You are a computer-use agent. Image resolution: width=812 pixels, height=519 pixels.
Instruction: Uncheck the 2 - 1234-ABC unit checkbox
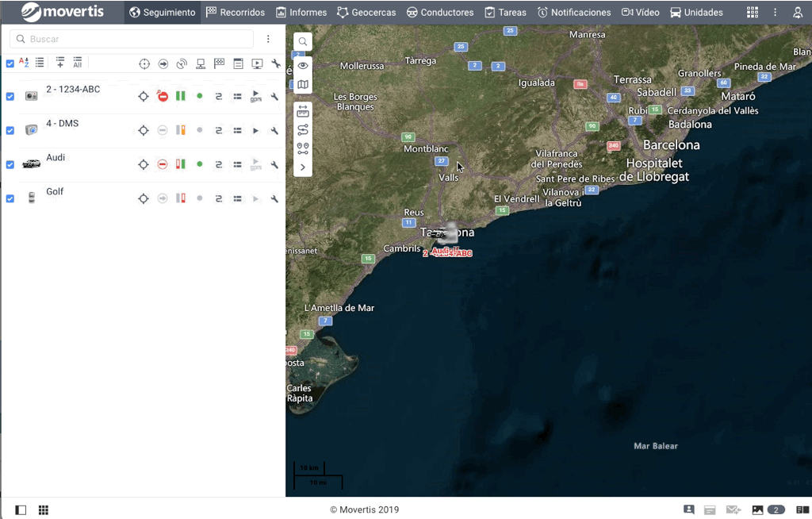click(10, 96)
